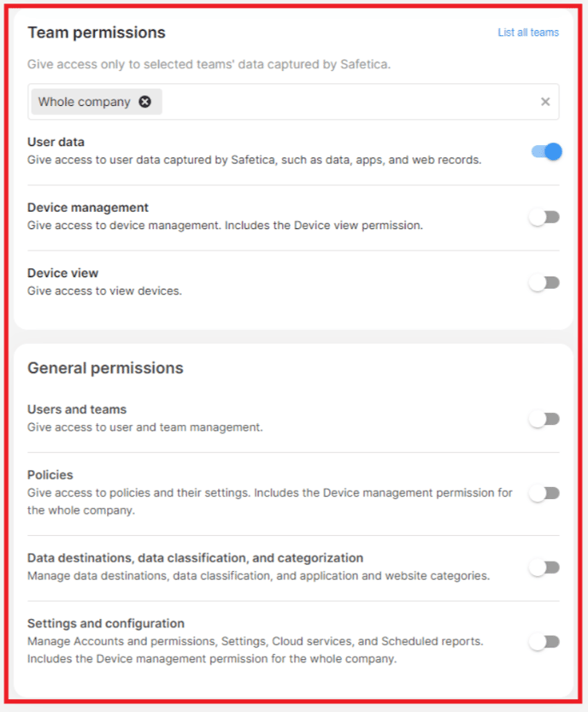588x712 pixels.
Task: Enable the User data permission
Action: 544,151
